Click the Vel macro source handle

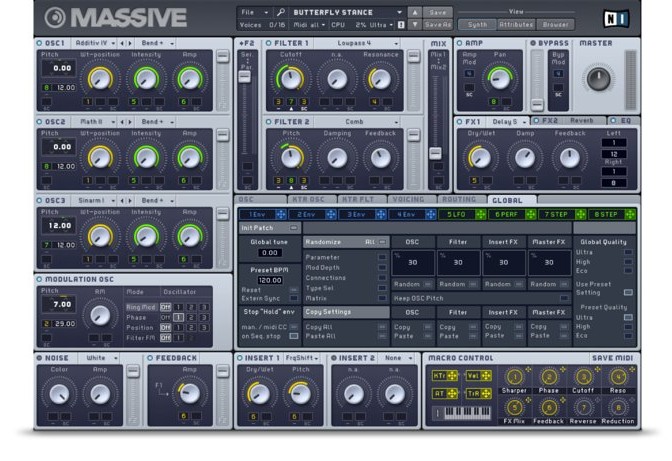click(x=486, y=376)
